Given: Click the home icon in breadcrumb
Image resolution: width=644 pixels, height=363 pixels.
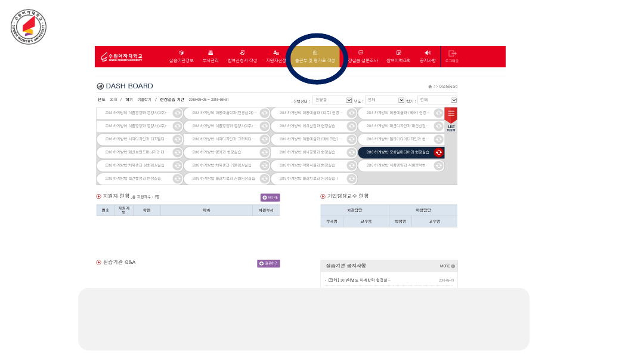Looking at the screenshot, I should (x=430, y=87).
